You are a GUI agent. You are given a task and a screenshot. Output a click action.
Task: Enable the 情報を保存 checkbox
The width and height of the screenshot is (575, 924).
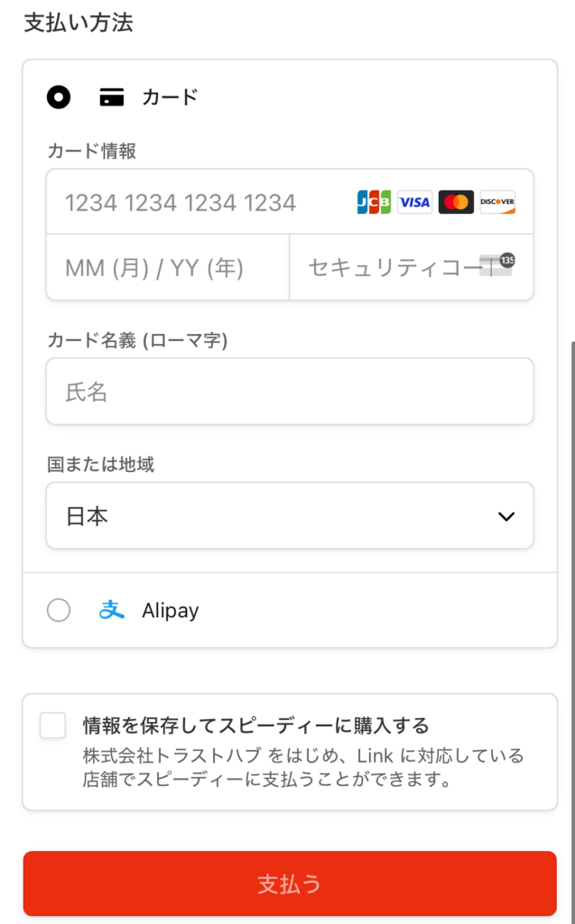click(52, 725)
